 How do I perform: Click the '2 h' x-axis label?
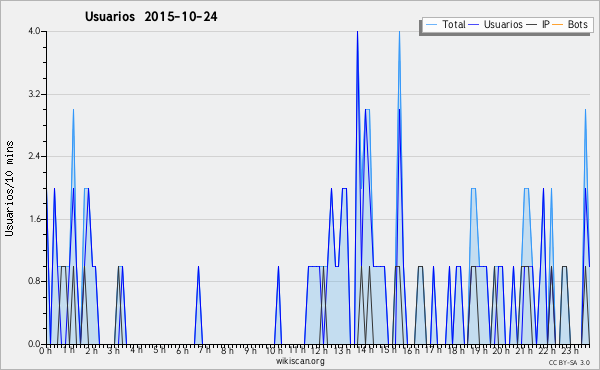click(x=91, y=350)
